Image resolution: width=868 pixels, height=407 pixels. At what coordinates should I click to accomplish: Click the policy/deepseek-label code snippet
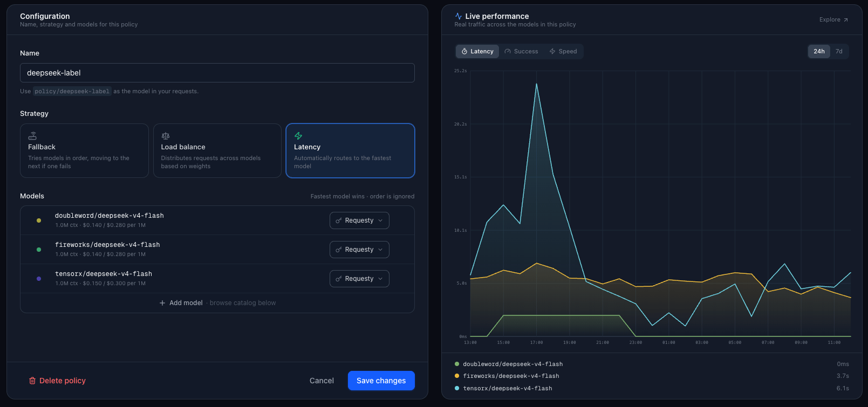(72, 91)
